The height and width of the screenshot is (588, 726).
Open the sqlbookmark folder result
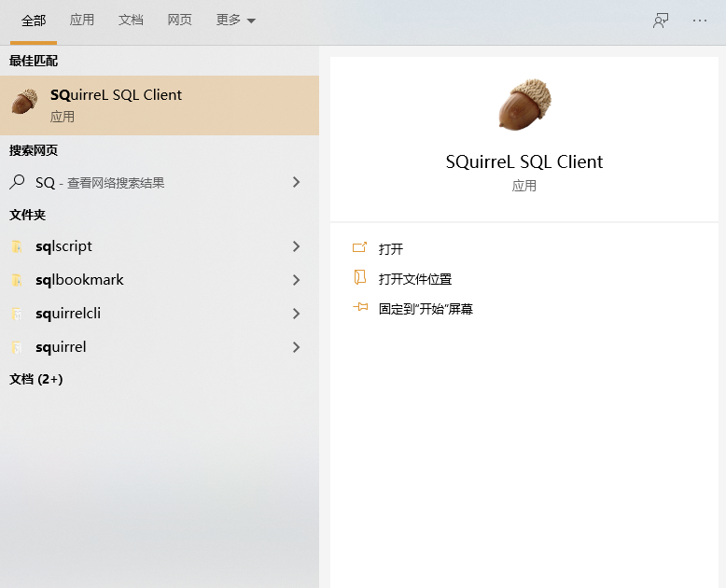coord(160,280)
